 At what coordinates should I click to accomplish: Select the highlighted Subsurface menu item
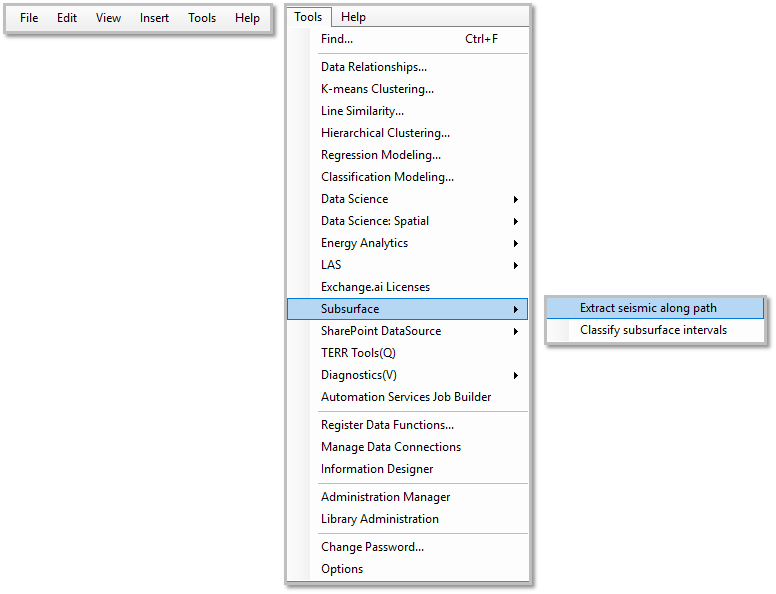[408, 309]
